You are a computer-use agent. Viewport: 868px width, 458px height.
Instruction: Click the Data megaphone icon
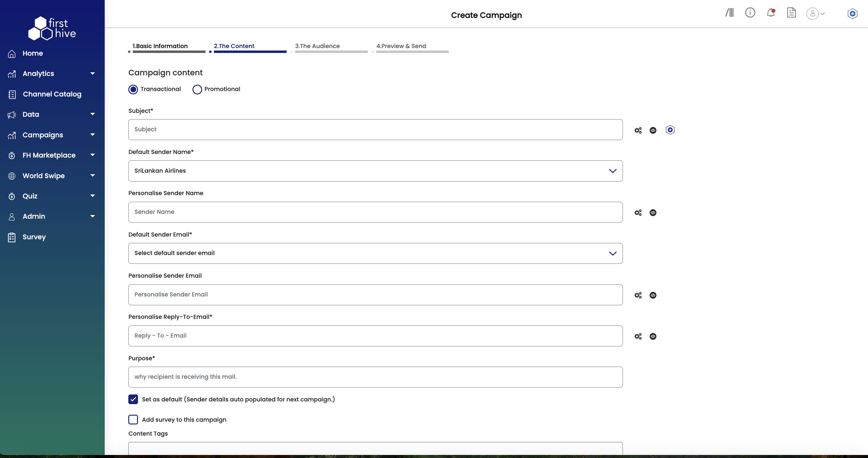click(12, 115)
